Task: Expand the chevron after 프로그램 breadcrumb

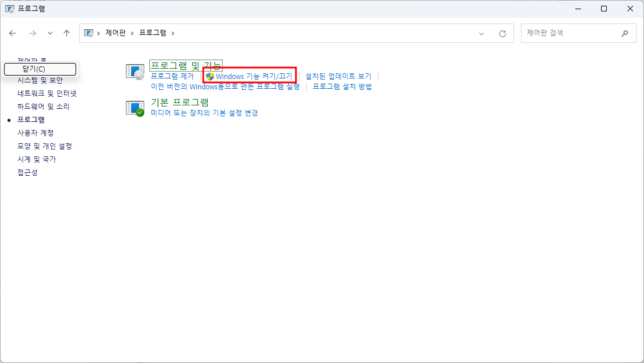Action: (x=173, y=33)
